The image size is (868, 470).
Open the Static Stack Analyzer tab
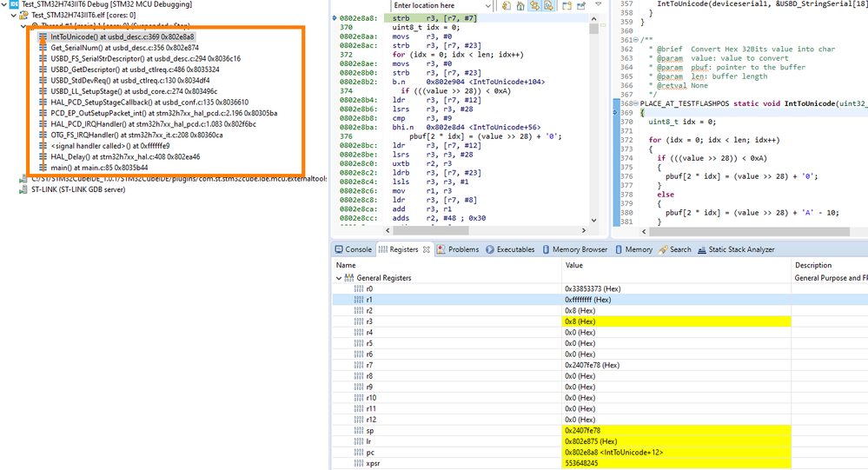(x=741, y=249)
